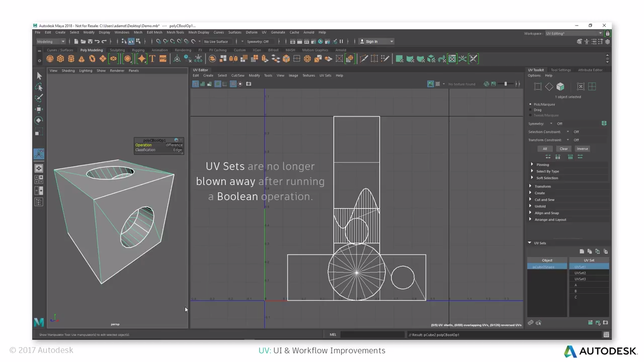This screenshot has height=362, width=644.
Task: Choose cube object selection icon in UV Toolkit
Action: click(560, 87)
